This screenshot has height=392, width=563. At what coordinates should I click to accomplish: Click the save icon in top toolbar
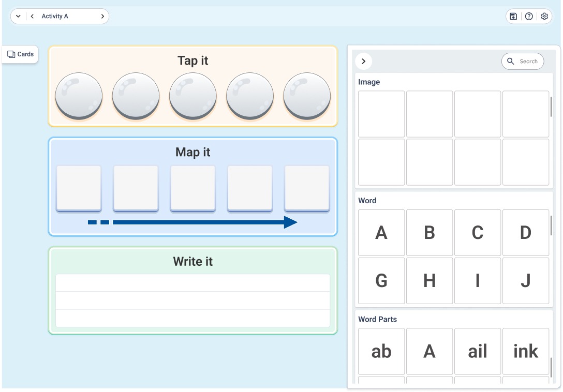[x=513, y=16]
